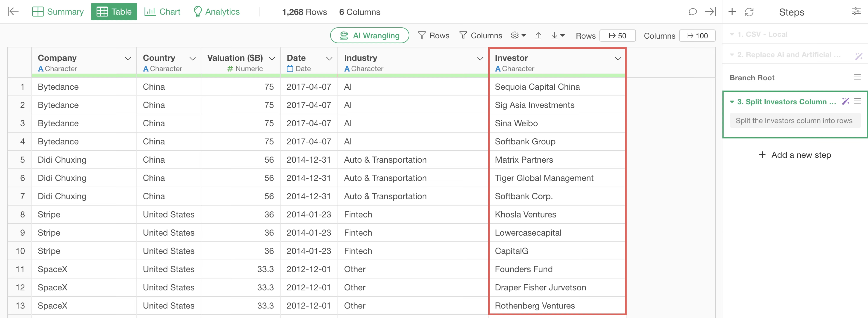Open the Rows filter
The height and width of the screenshot is (318, 868).
click(x=433, y=35)
